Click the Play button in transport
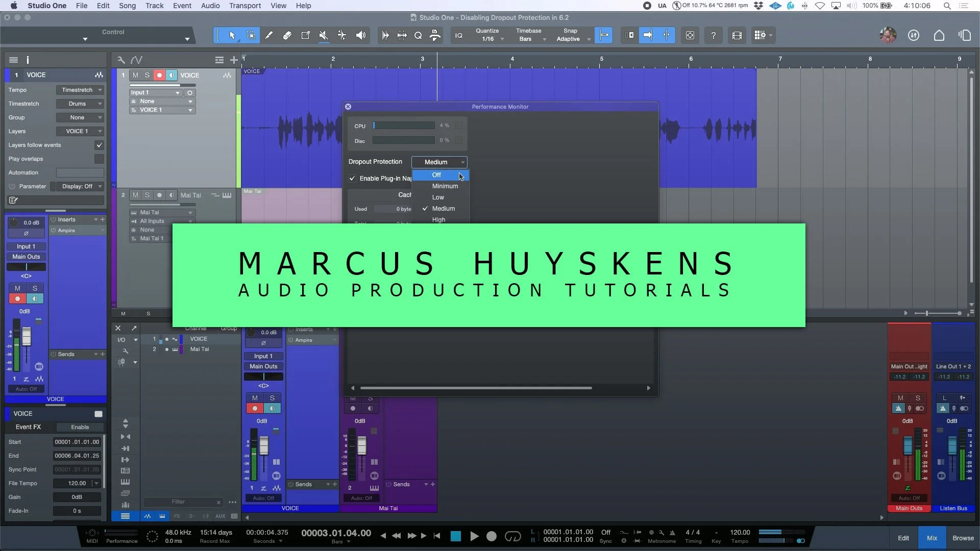The height and width of the screenshot is (551, 980). coord(474,536)
